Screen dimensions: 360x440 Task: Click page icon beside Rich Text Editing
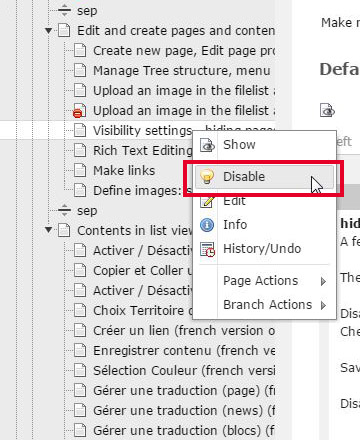coord(80,151)
